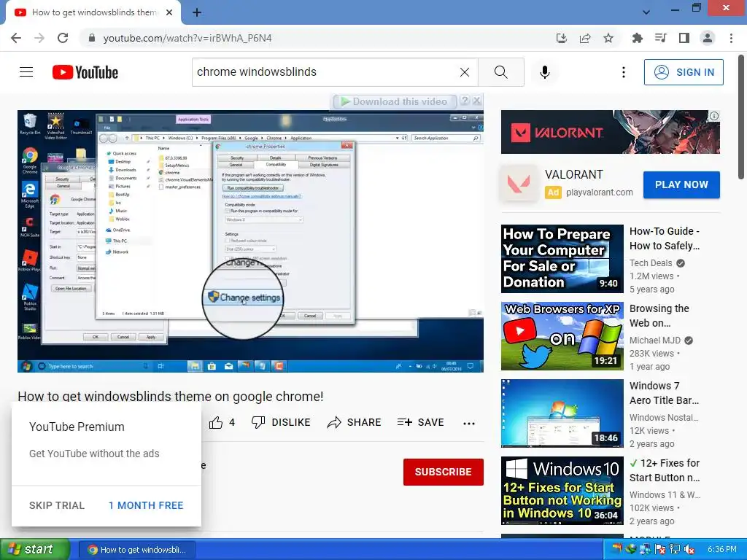Click the search magnifier button
The height and width of the screenshot is (560, 747).
(x=500, y=72)
